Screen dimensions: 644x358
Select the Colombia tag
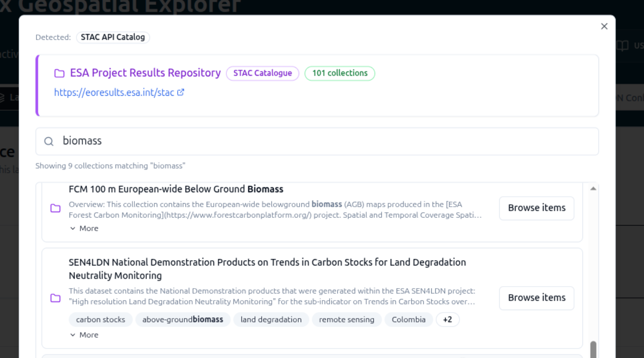(409, 320)
